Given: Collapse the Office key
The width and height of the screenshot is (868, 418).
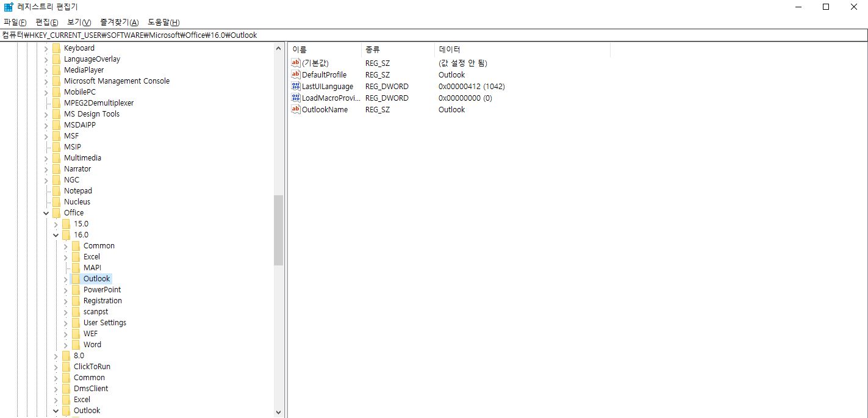Looking at the screenshot, I should (x=46, y=213).
